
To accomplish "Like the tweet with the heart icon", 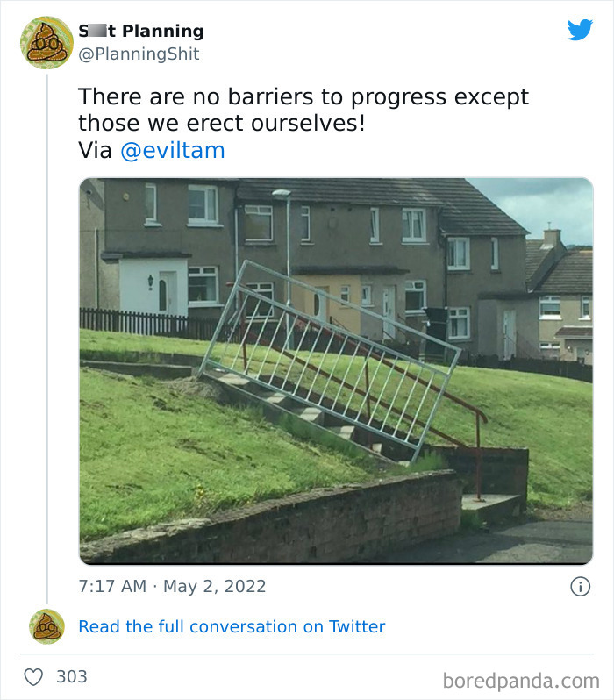I will point(33,677).
